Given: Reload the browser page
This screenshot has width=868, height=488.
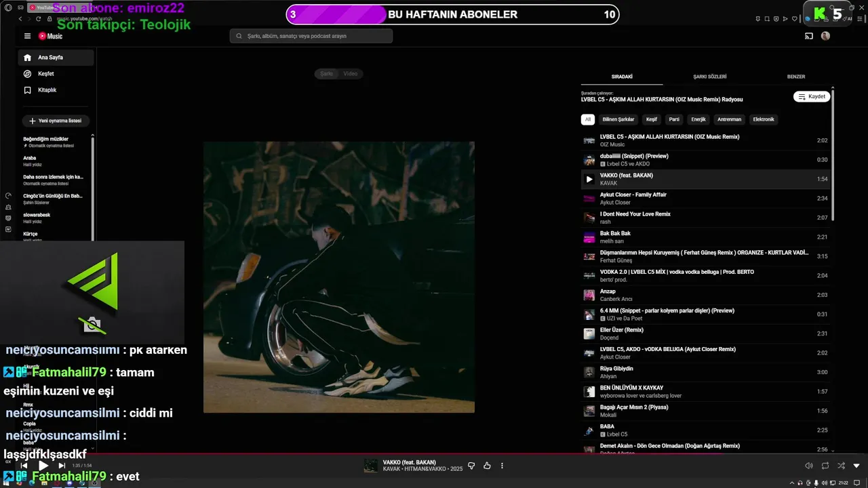Looking at the screenshot, I should tap(38, 19).
